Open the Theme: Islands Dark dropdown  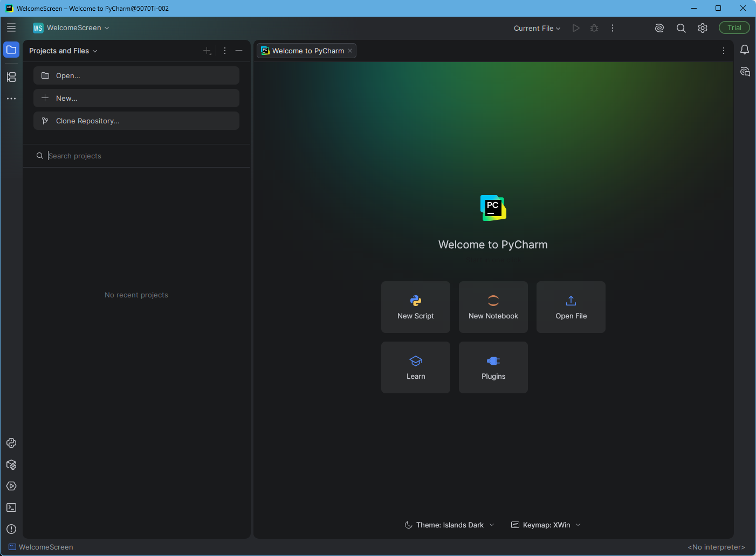pos(450,525)
